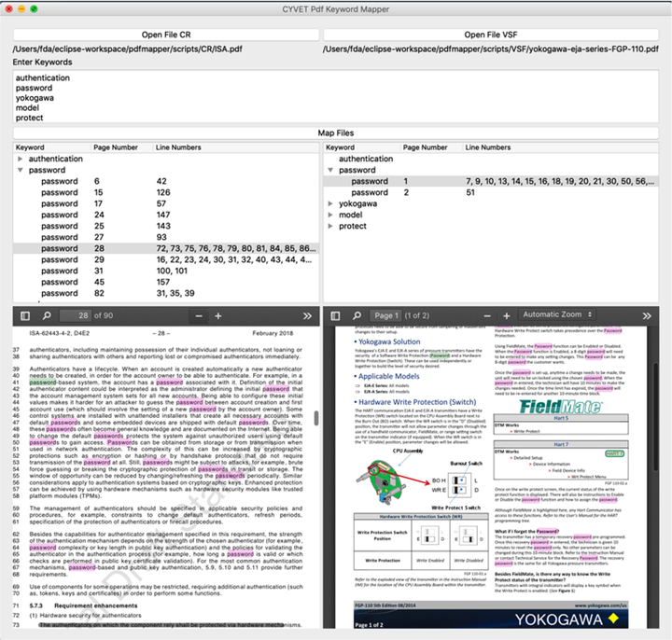Open search in left PDF viewer
The image size is (672, 640).
pos(47,316)
